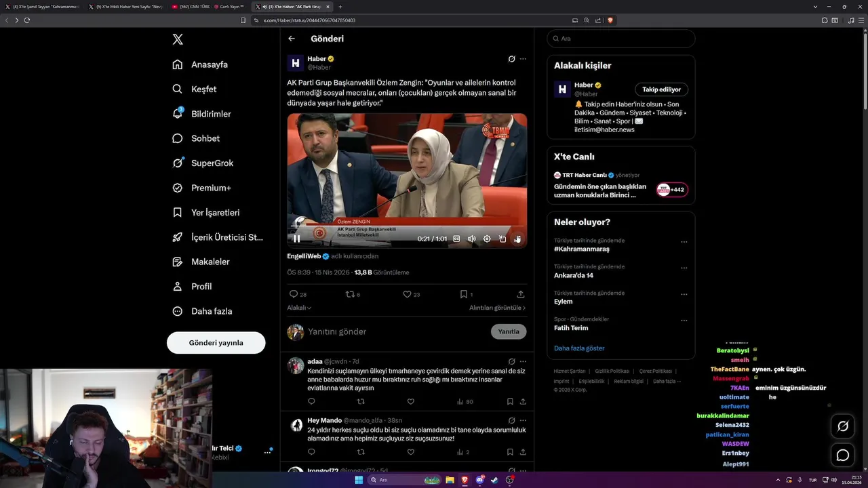Open Steam from the taskbar
The image size is (868, 488).
coord(494,480)
